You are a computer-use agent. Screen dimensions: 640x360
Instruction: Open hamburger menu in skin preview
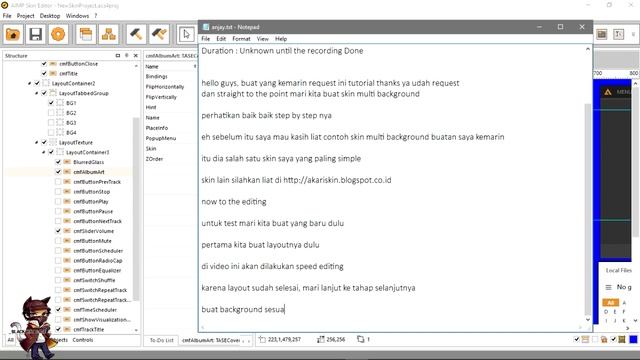(x=608, y=287)
